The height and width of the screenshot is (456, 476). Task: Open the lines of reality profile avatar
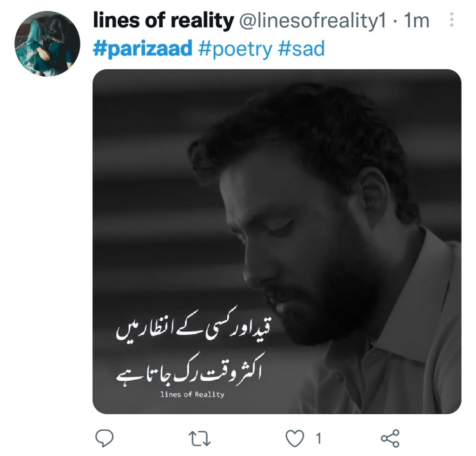coord(47,43)
